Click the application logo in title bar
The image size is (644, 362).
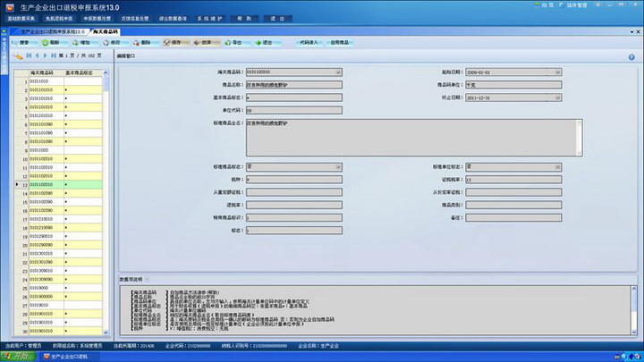tap(10, 7)
